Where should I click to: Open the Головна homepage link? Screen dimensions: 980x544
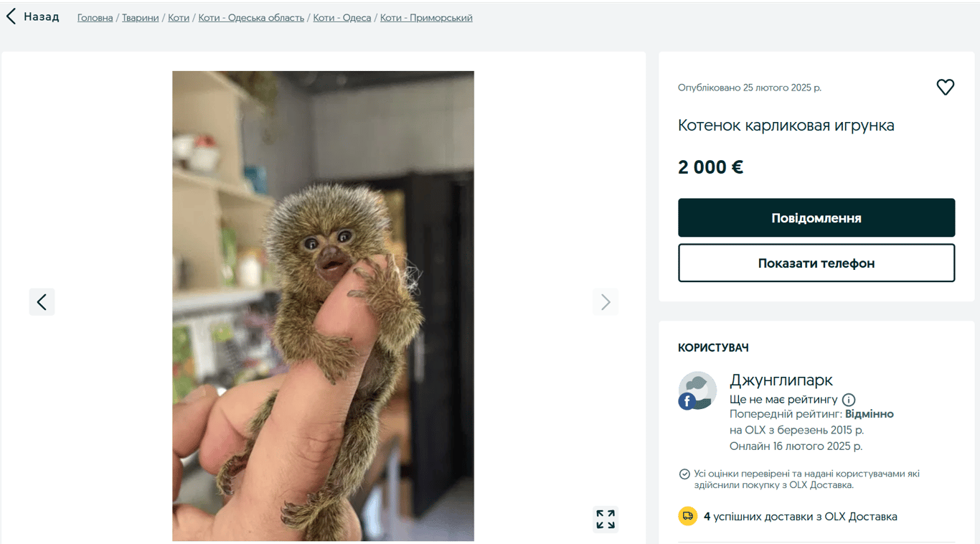click(x=94, y=17)
